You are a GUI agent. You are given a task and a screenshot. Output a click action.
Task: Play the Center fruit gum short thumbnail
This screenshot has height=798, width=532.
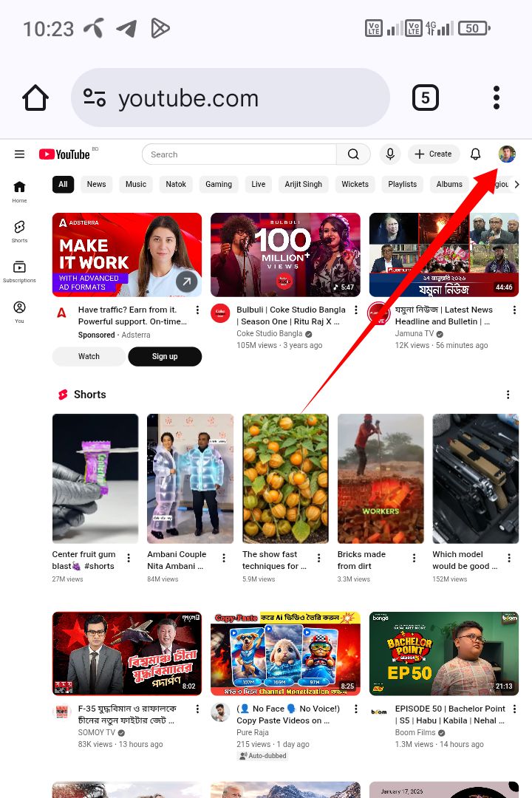[95, 478]
